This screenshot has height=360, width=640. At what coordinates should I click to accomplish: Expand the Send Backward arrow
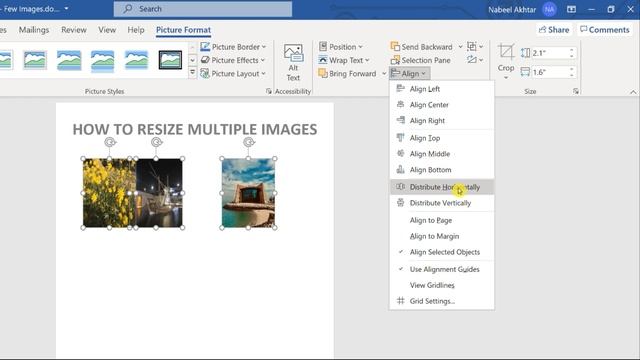coord(460,47)
